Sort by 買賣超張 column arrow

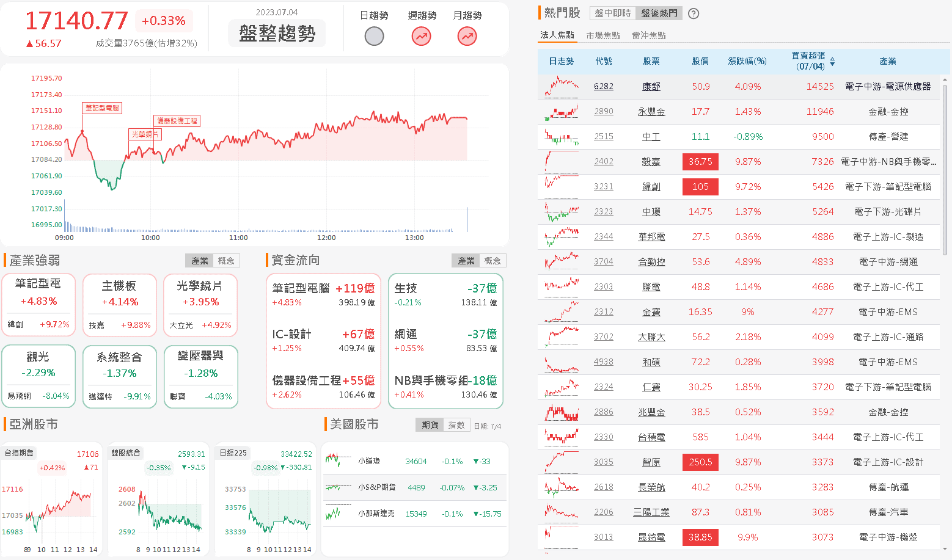coord(832,62)
